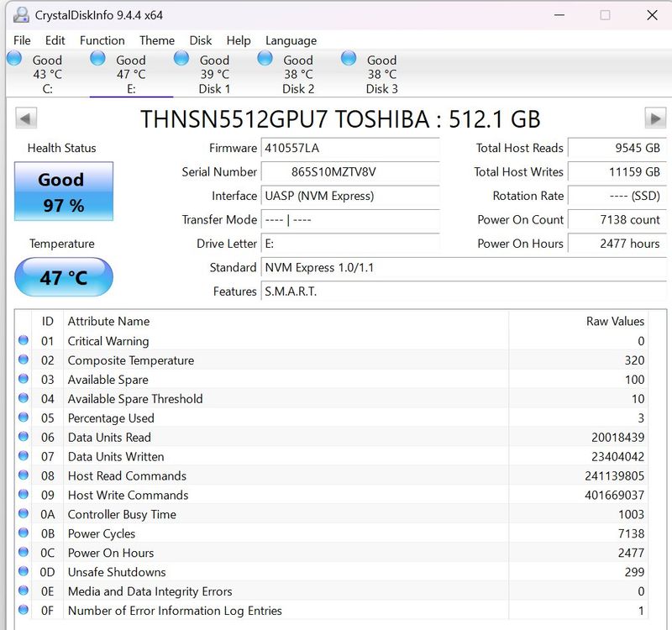Click the blue indicator beside Composite Temperature

24,360
